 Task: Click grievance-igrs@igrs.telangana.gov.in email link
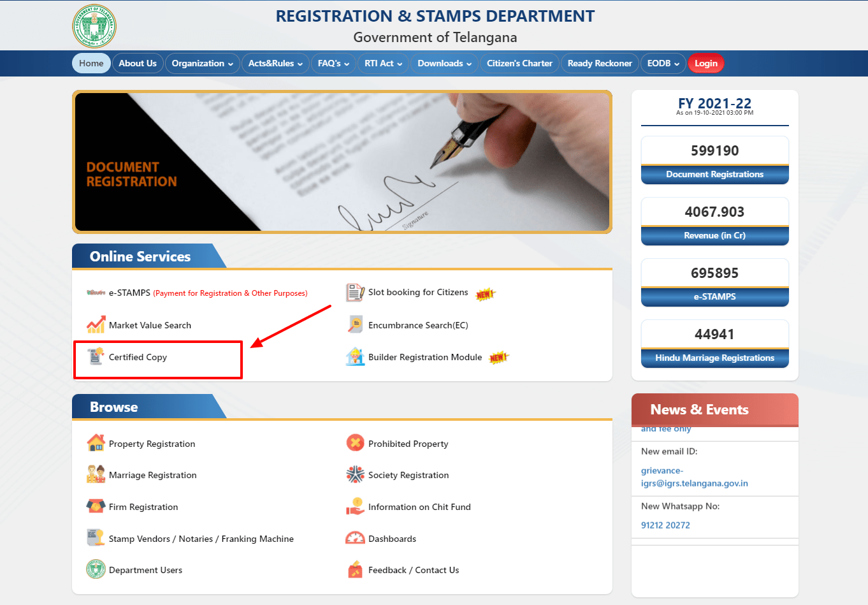coord(695,477)
